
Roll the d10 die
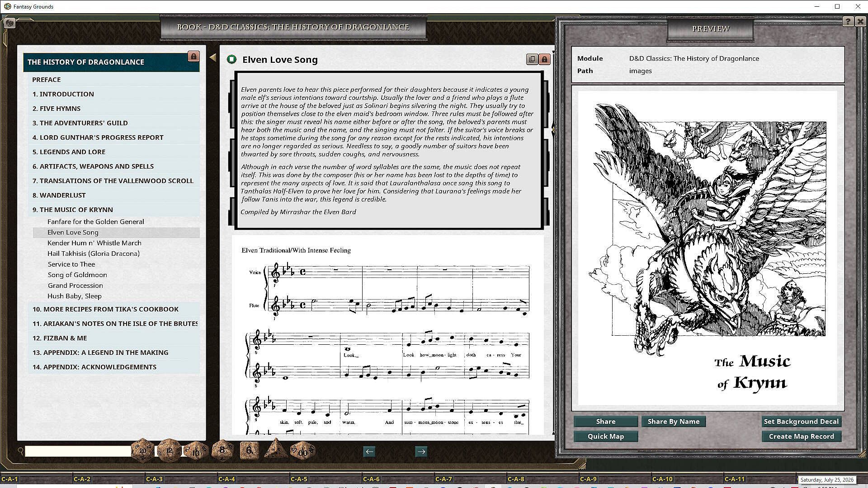point(196,451)
